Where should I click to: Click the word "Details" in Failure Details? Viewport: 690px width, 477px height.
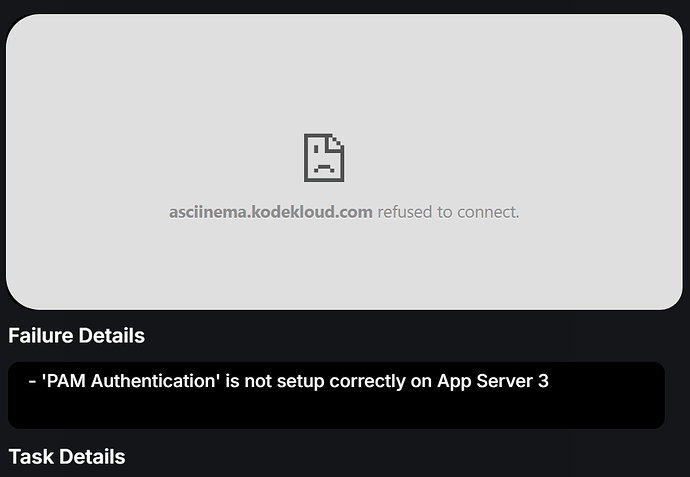click(x=111, y=336)
